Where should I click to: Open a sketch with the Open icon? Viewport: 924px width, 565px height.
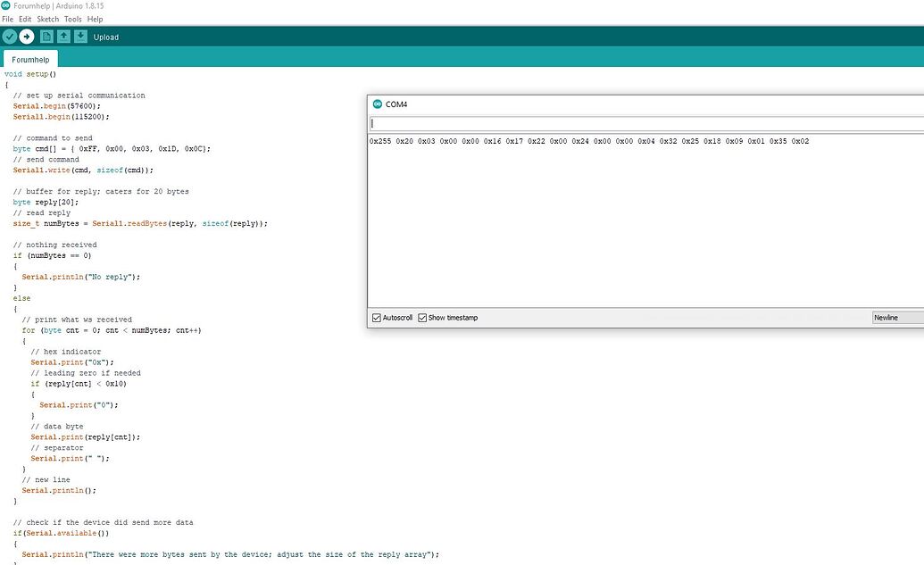point(63,37)
